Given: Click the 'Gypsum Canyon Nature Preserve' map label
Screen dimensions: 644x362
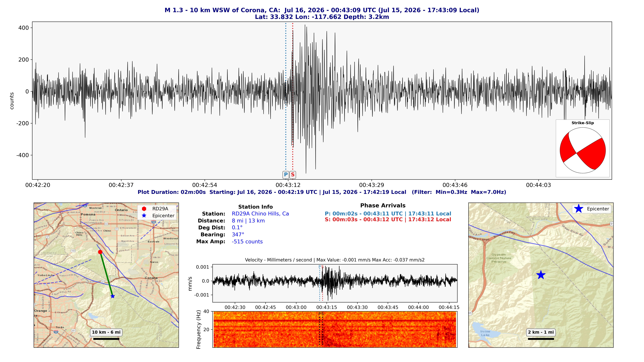Looking at the screenshot, I should (499, 258).
